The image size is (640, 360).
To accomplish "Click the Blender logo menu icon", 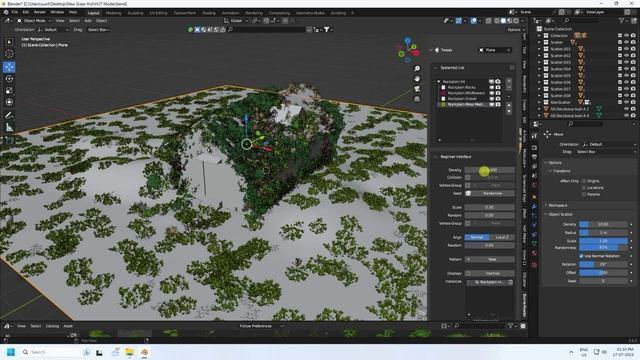I will tap(6, 12).
